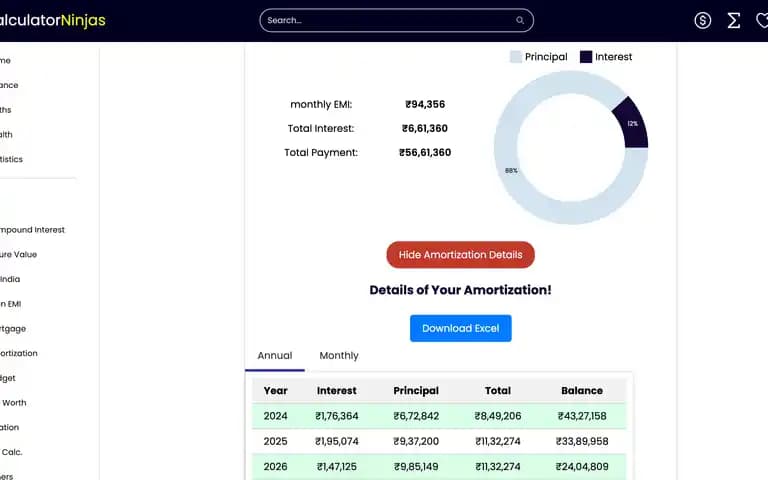
Task: Select the 2025 year cell
Action: point(275,441)
